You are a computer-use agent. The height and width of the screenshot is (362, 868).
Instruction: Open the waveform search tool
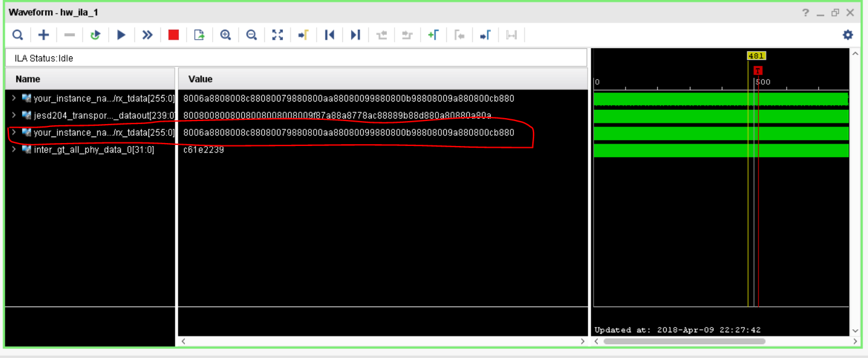click(18, 35)
